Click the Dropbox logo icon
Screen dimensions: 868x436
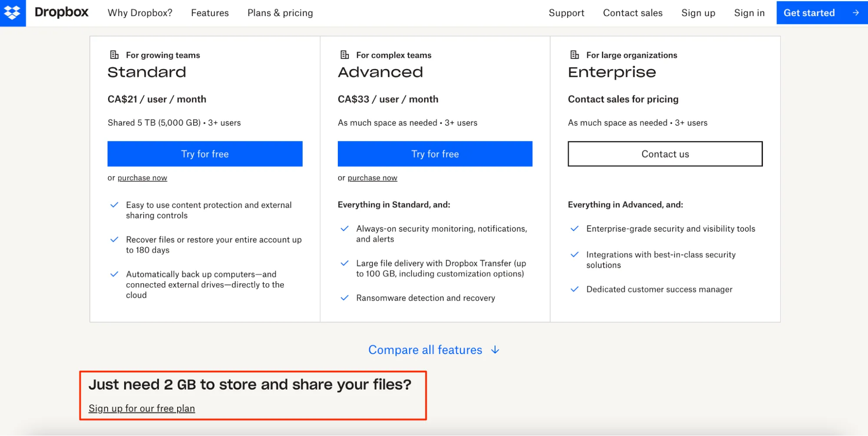tap(13, 13)
